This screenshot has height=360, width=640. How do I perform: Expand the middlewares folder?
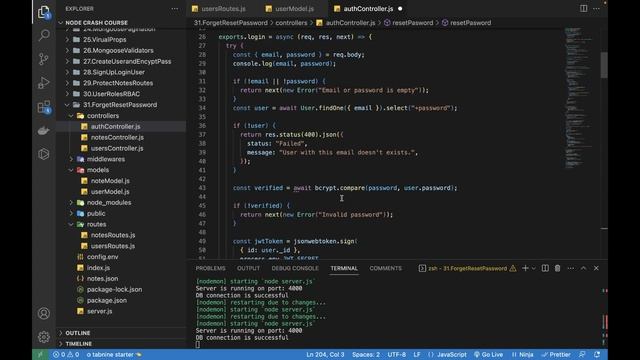coord(121,159)
